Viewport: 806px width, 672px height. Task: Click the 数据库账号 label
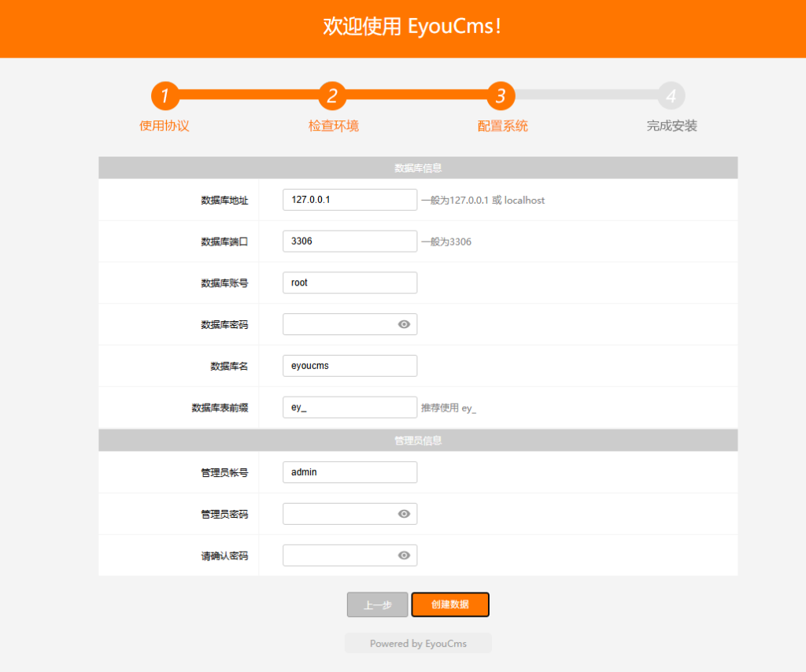pos(224,283)
